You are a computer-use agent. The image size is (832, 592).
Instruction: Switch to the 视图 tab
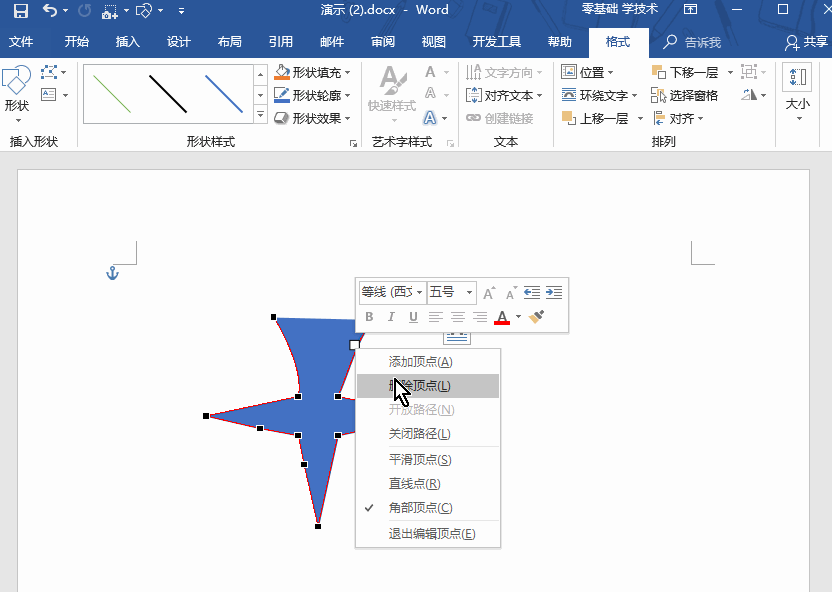[x=434, y=42]
